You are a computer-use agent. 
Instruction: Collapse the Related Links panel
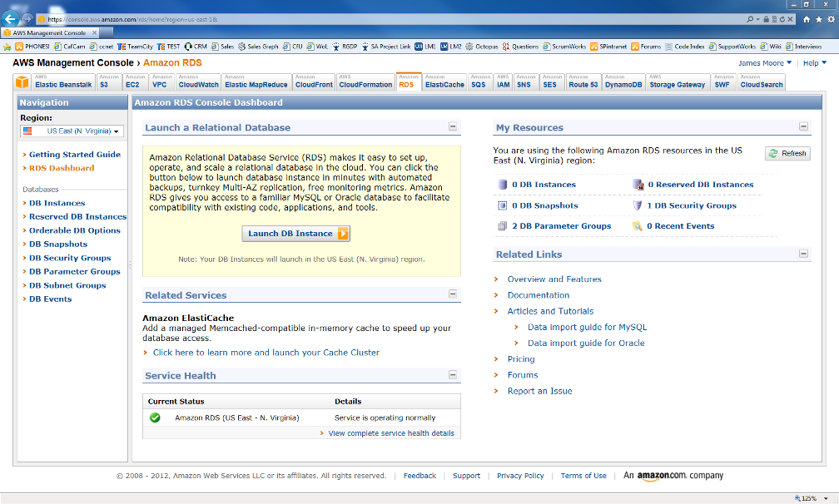(x=803, y=254)
